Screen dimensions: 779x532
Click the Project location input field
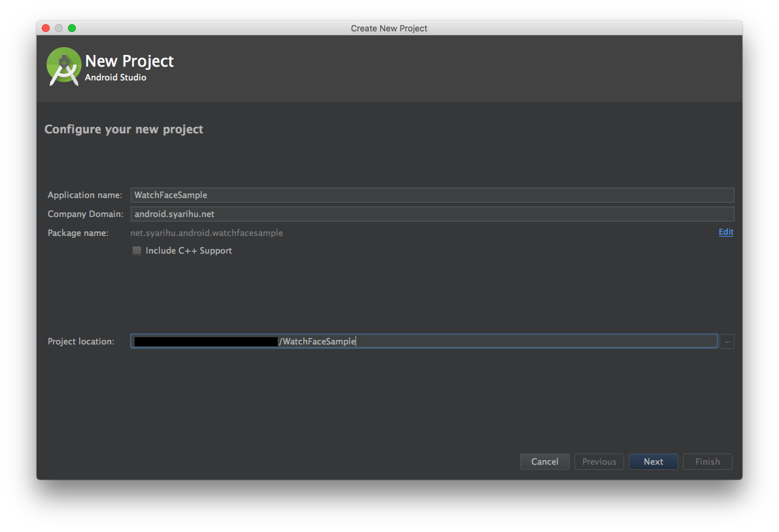click(423, 341)
